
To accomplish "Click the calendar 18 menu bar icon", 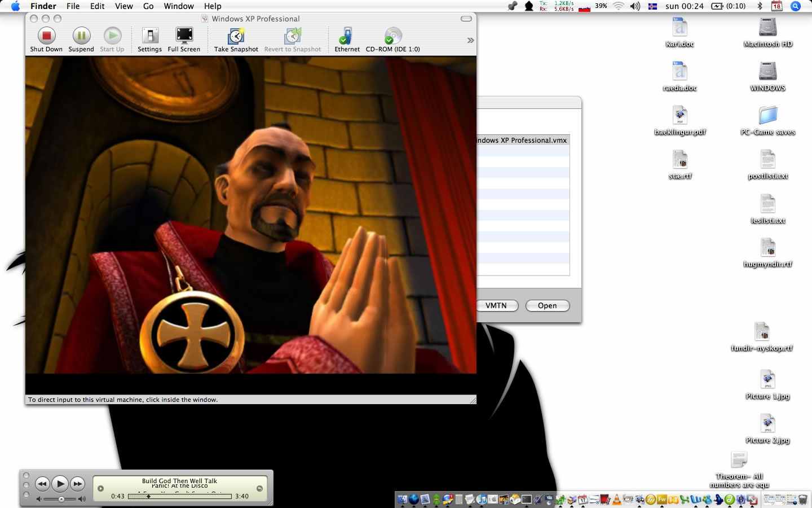I will coord(777,6).
